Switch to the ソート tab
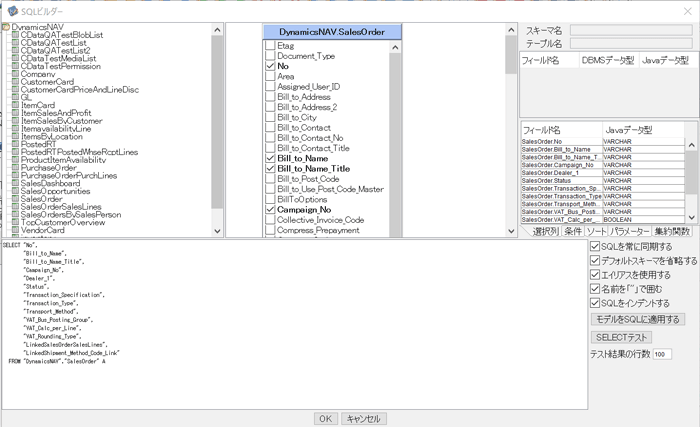The width and height of the screenshot is (700, 427). 596,231
